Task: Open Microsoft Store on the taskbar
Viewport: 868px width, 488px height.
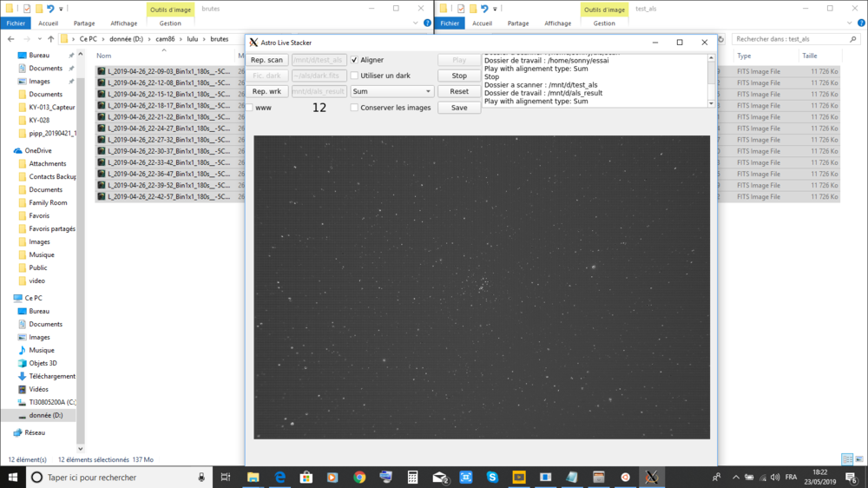Action: point(306,477)
